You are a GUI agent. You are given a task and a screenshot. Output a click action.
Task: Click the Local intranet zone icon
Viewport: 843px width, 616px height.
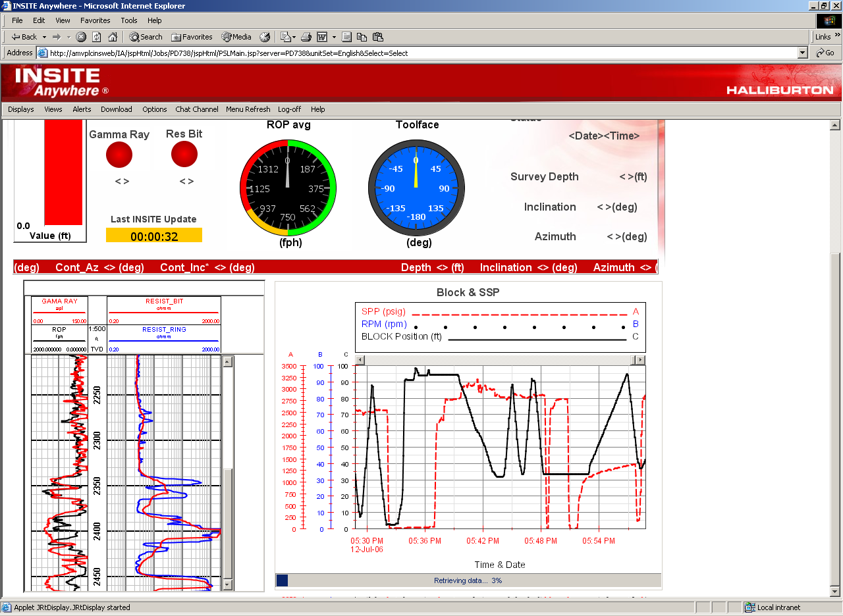click(x=750, y=607)
